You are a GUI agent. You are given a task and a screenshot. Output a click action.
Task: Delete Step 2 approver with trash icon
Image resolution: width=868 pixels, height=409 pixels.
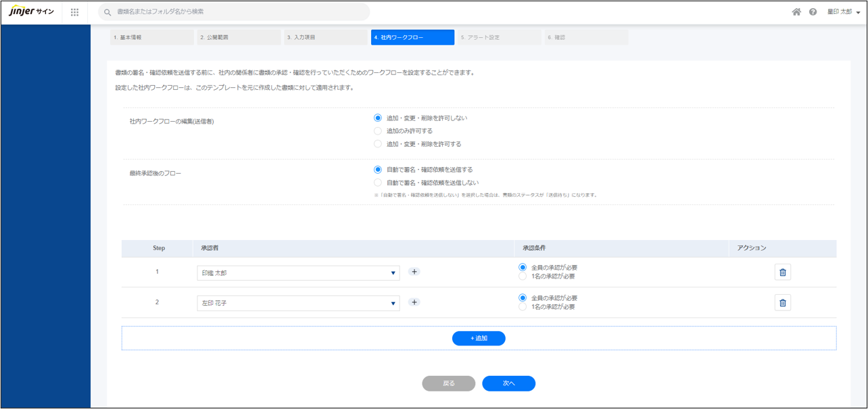(782, 303)
